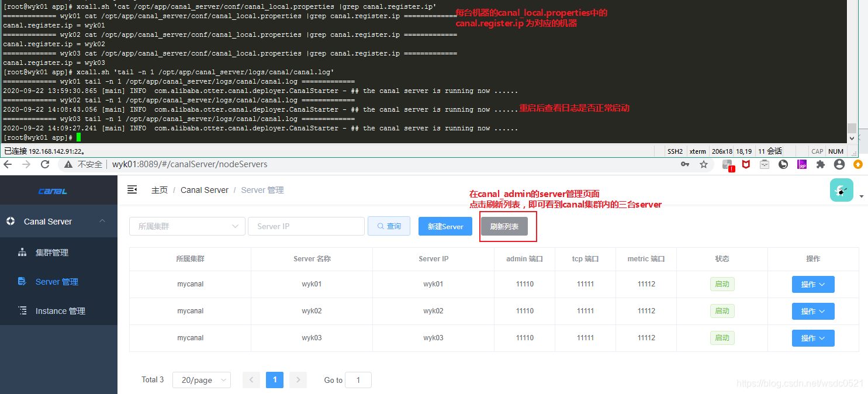Image resolution: width=868 pixels, height=394 pixels.
Task: Open the purple RP extension icon
Action: (x=802, y=165)
